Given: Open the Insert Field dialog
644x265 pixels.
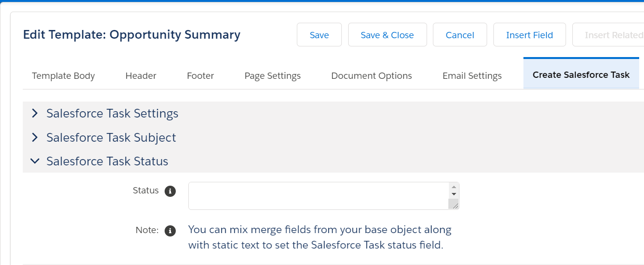Looking at the screenshot, I should pos(530,35).
